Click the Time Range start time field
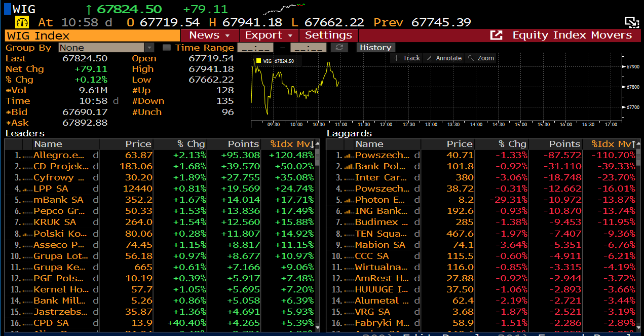 255,48
